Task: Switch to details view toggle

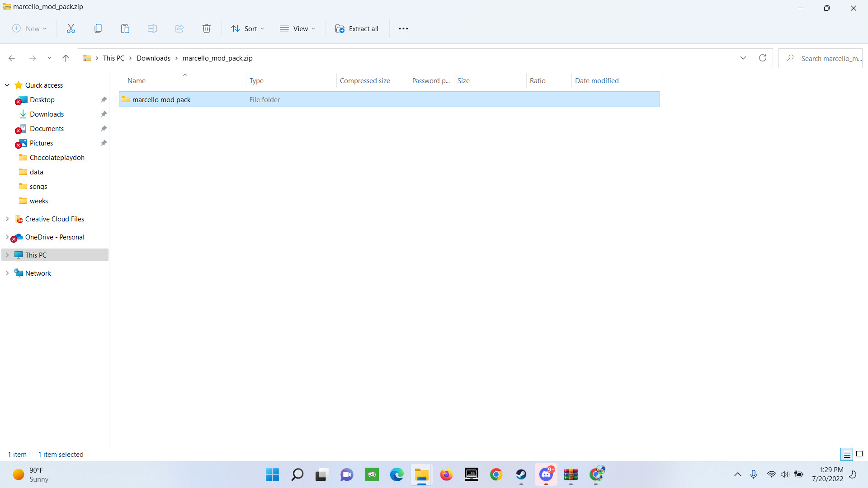Action: click(x=847, y=454)
